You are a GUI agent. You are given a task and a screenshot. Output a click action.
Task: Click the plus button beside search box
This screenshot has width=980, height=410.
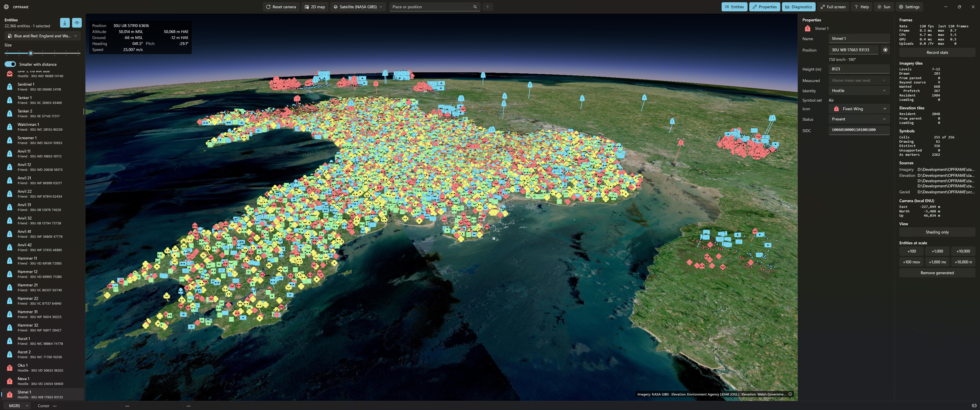coord(487,7)
